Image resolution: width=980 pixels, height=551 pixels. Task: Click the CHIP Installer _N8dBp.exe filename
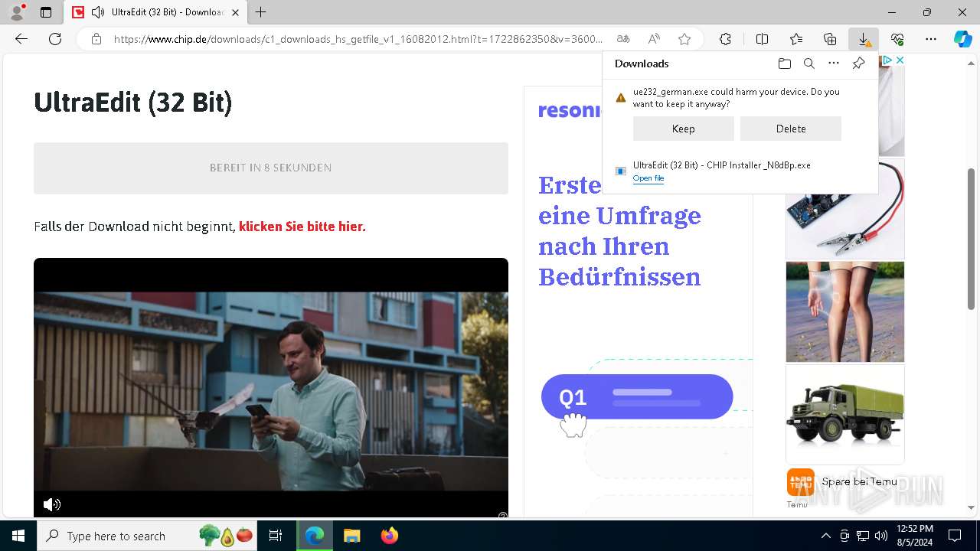(x=721, y=165)
